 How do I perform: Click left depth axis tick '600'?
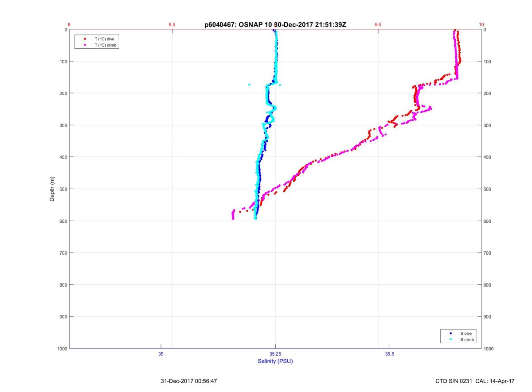tap(63, 221)
